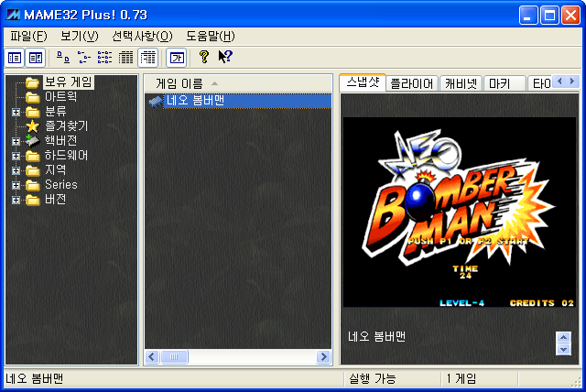Select 보유 게임 in the folder tree
This screenshot has width=586, height=392.
tap(69, 82)
